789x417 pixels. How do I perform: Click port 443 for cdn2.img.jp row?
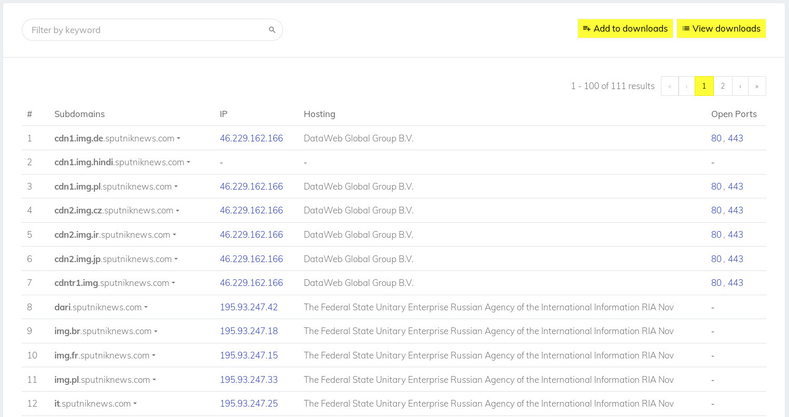pyautogui.click(x=735, y=259)
